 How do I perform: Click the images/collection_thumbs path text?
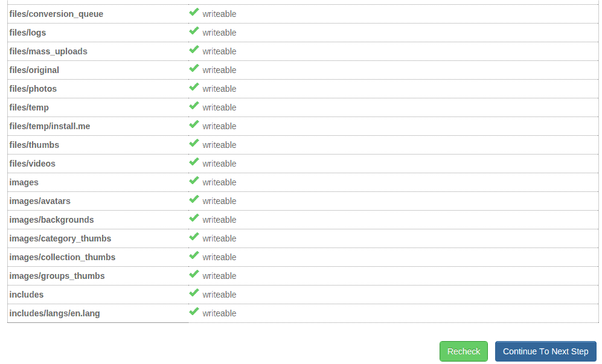coord(62,257)
